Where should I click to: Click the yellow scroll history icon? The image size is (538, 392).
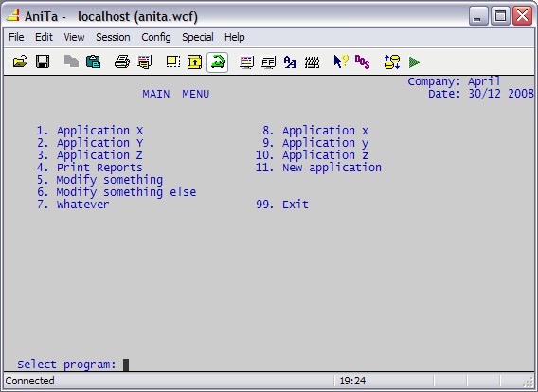point(194,62)
